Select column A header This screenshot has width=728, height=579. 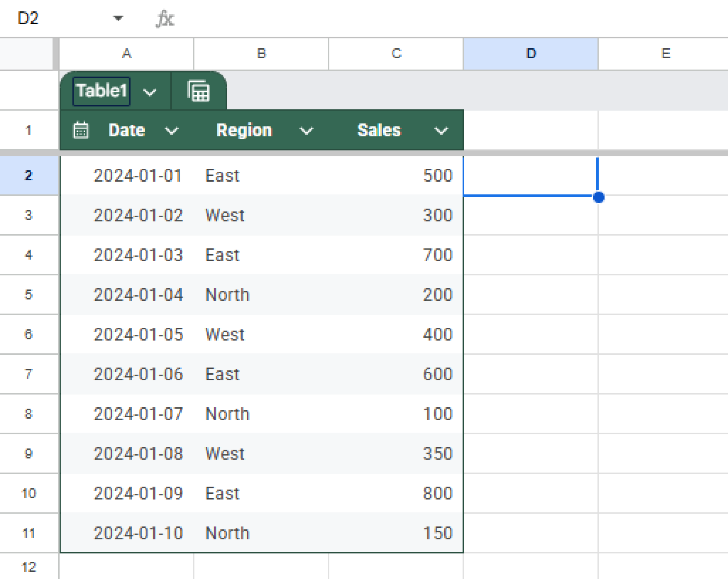coord(127,53)
